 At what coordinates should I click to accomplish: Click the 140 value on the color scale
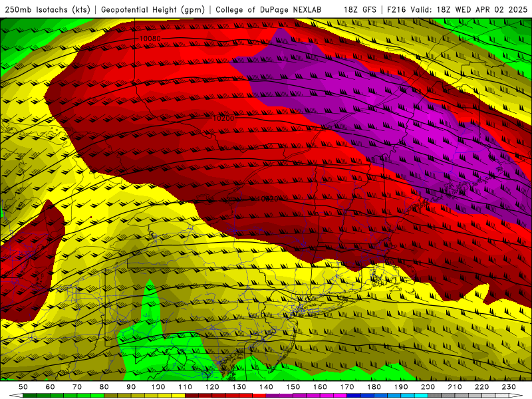(267, 387)
